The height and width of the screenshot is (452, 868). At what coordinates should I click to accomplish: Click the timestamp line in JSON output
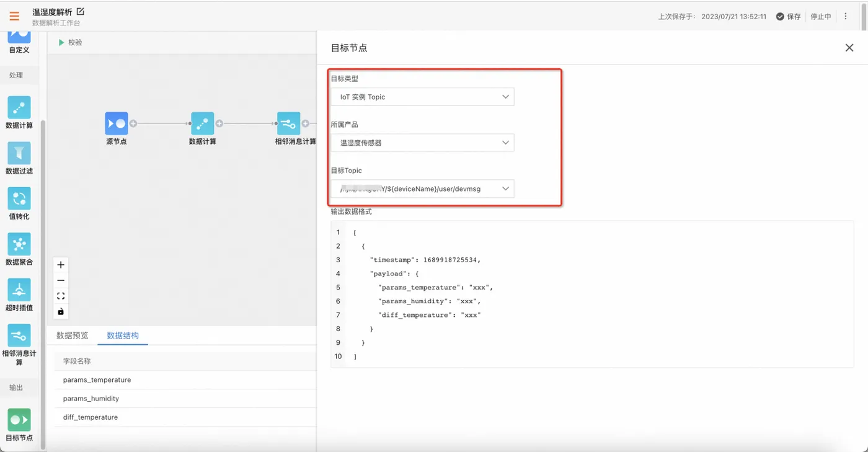point(425,260)
